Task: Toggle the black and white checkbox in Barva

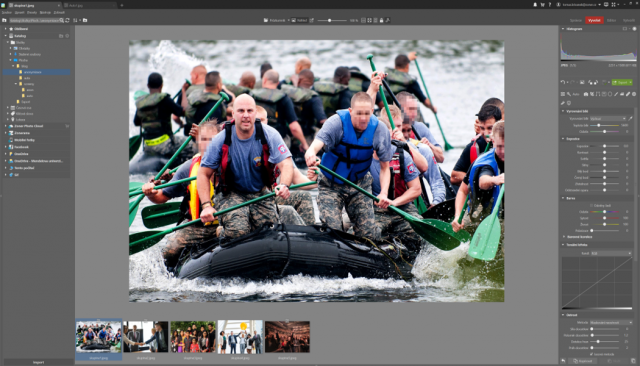Action: point(591,205)
